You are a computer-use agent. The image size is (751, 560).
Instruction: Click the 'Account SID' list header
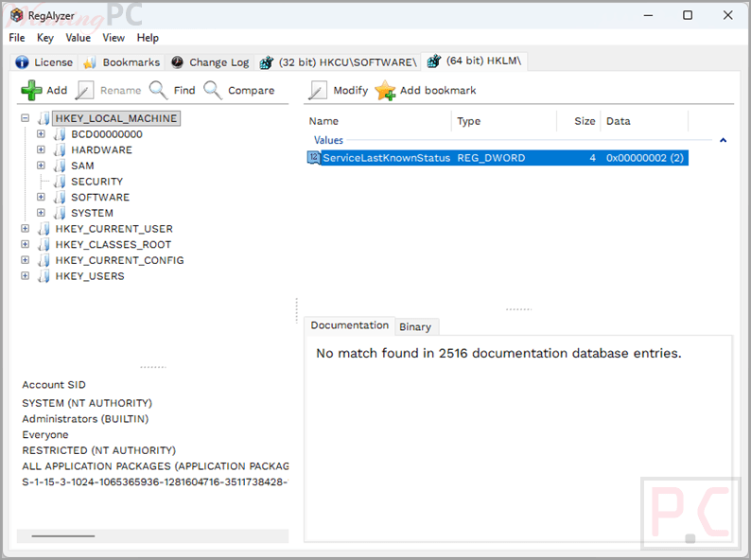point(54,385)
